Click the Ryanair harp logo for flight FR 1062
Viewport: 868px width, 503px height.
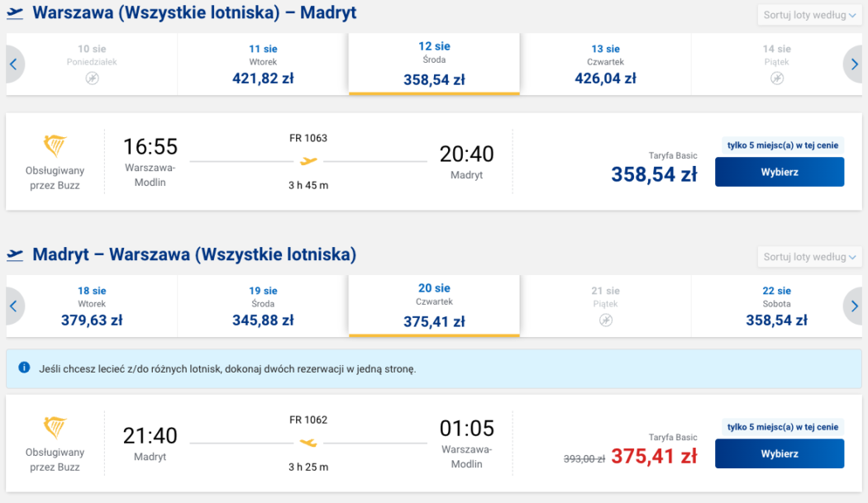[x=55, y=427]
